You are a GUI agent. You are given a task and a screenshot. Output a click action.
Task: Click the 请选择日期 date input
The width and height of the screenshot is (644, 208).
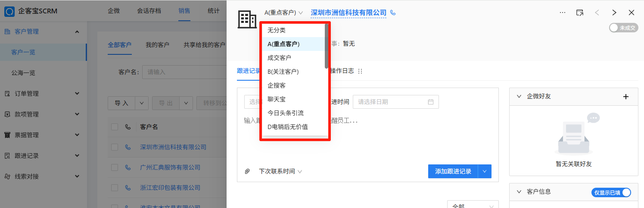pos(390,102)
